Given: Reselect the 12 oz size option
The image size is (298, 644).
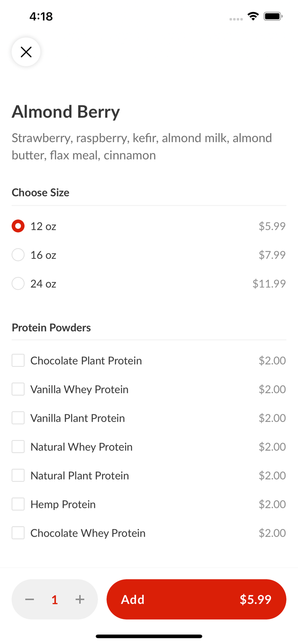Looking at the screenshot, I should pos(18,226).
